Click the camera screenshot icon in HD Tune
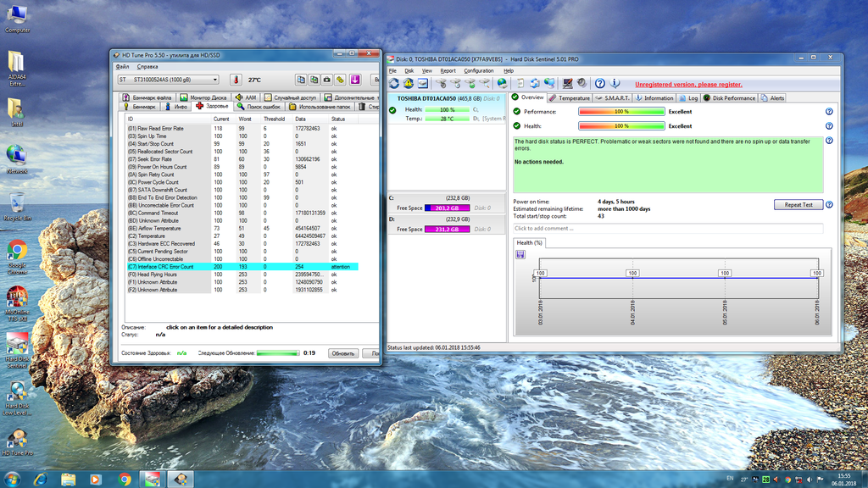 tap(326, 80)
